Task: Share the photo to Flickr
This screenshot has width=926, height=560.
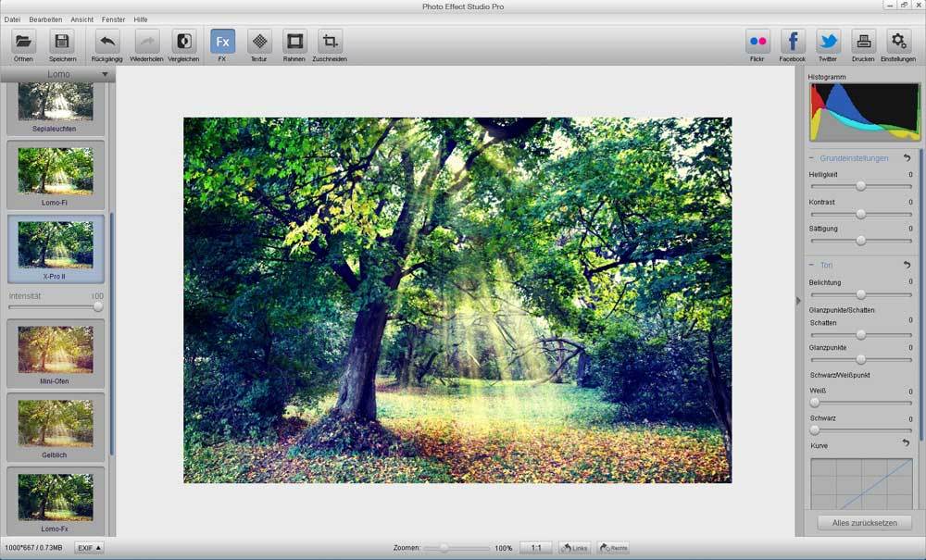Action: pos(757,42)
